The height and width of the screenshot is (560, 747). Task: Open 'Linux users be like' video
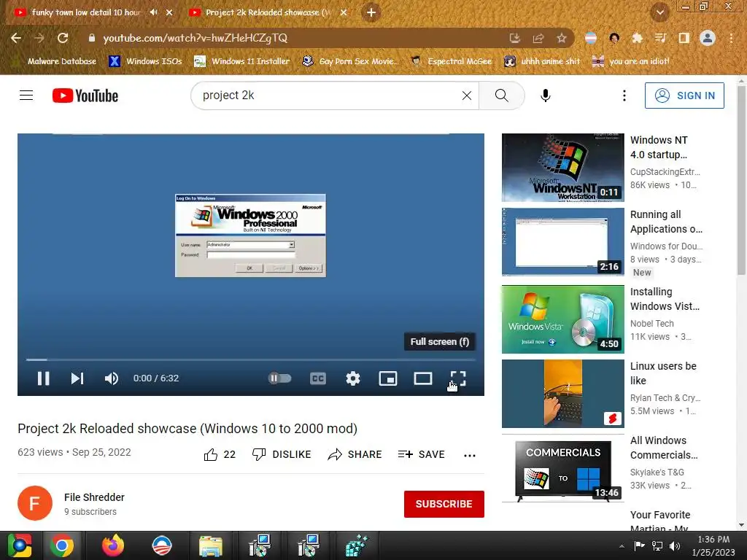pyautogui.click(x=663, y=373)
